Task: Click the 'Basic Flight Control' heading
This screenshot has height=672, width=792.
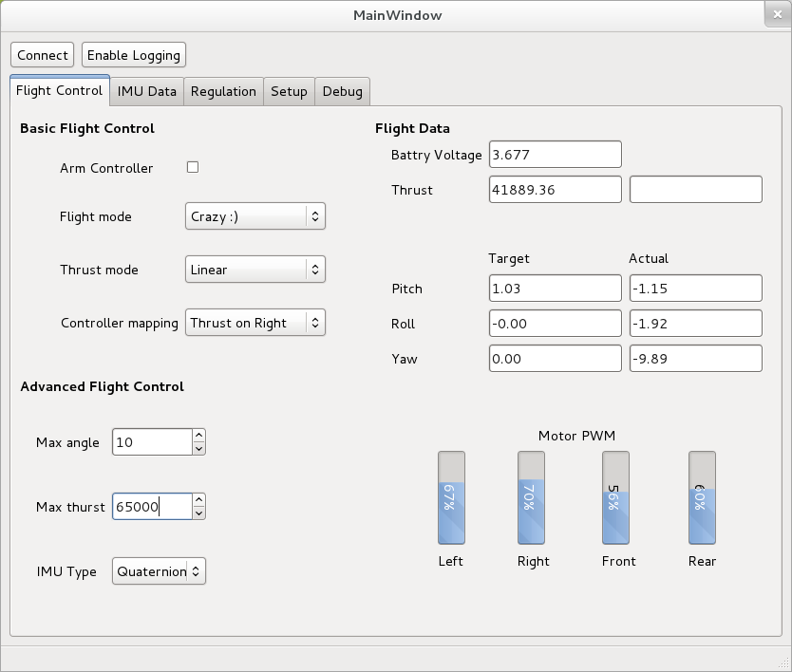Action: 87,128
